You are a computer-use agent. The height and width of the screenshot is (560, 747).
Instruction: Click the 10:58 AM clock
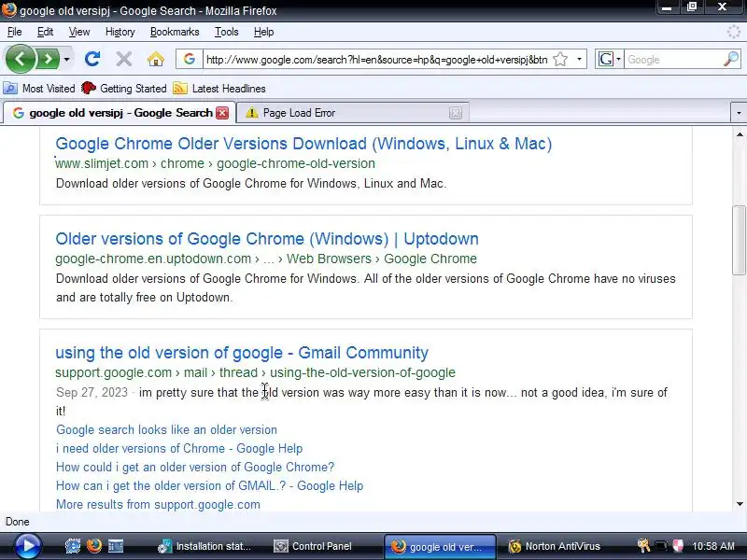coord(713,546)
